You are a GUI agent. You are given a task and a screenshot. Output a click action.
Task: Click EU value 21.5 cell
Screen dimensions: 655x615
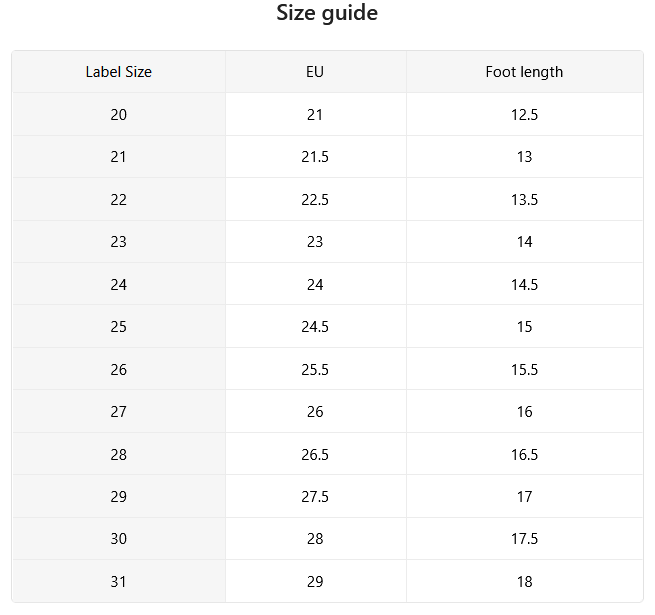click(316, 157)
